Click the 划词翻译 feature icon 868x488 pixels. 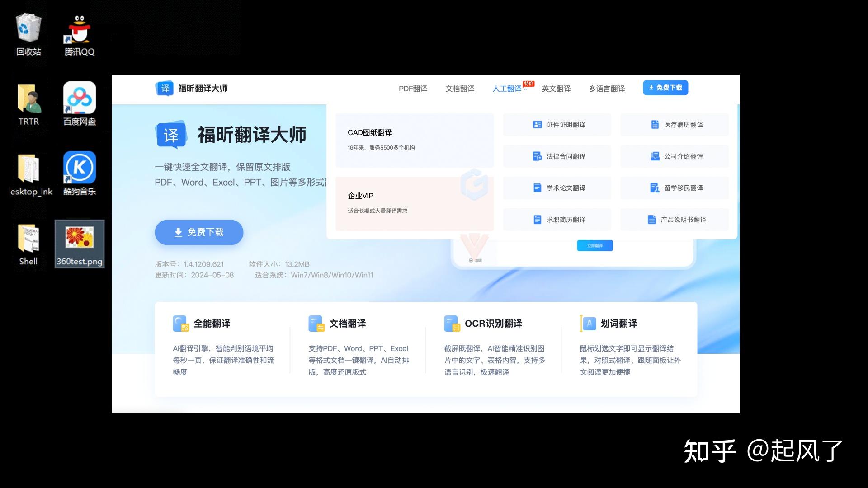click(588, 324)
